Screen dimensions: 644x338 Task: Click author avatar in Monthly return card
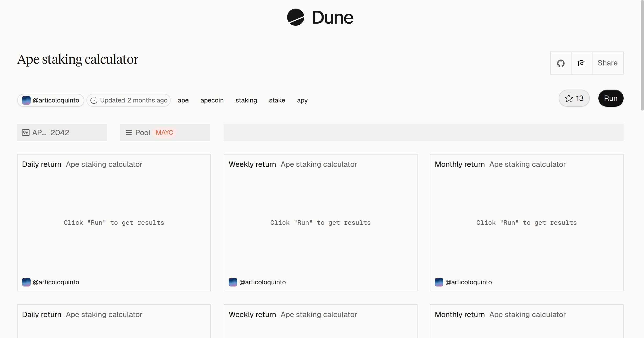439,282
